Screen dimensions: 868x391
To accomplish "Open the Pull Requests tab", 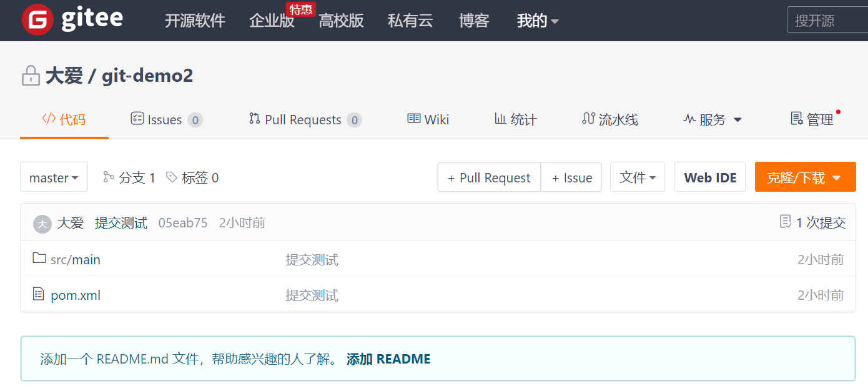I will coord(305,119).
